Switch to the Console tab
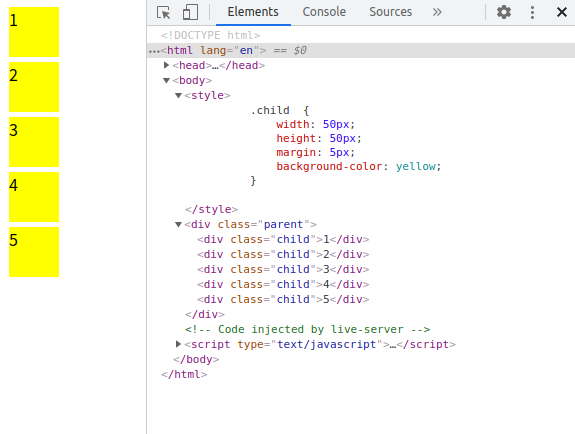The image size is (575, 434). click(324, 12)
